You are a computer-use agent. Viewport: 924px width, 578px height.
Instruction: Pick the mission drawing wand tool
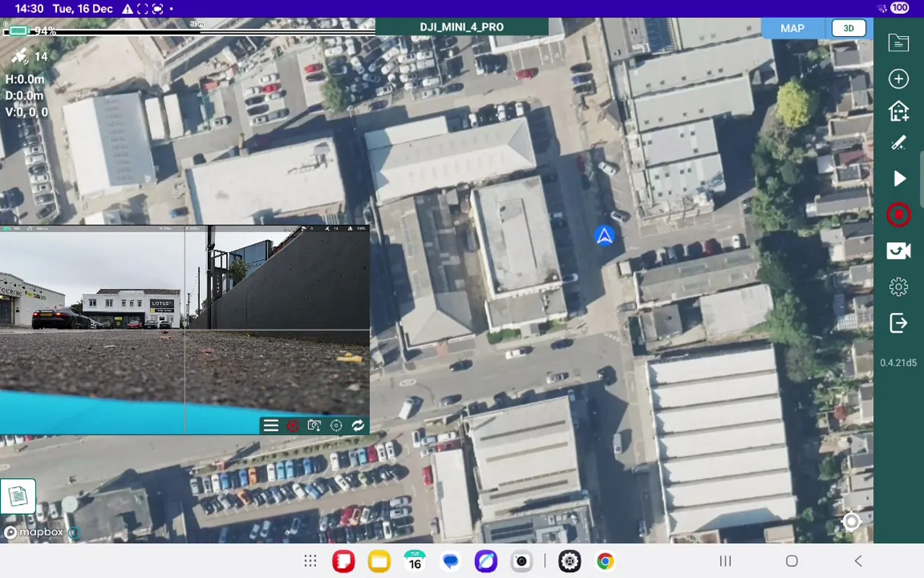(x=899, y=142)
